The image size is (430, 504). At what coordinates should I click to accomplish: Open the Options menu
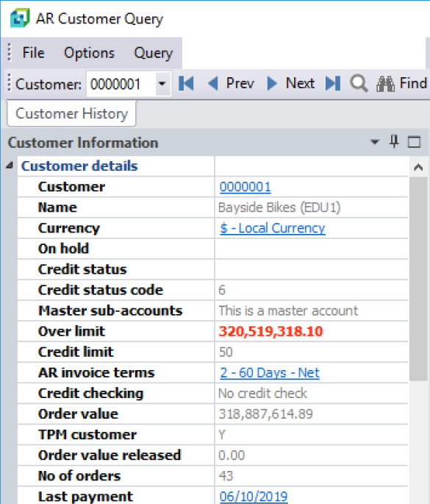coord(89,53)
